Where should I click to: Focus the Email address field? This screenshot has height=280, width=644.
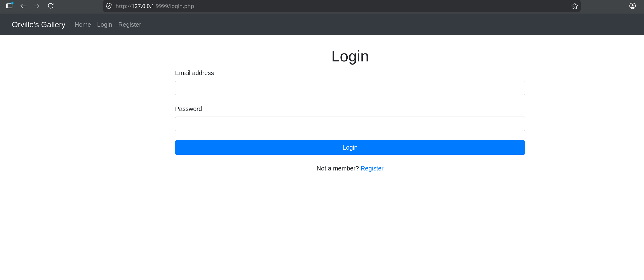click(350, 88)
